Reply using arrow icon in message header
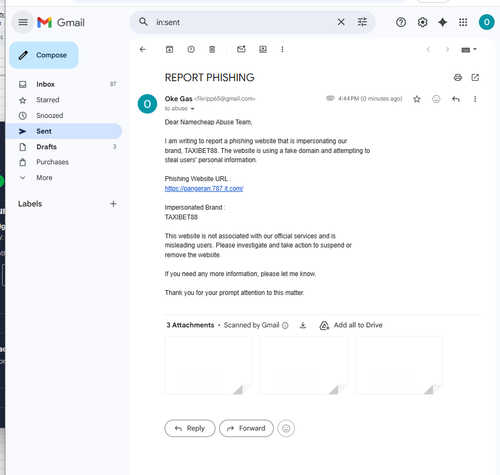The height and width of the screenshot is (475, 500). coord(456,99)
